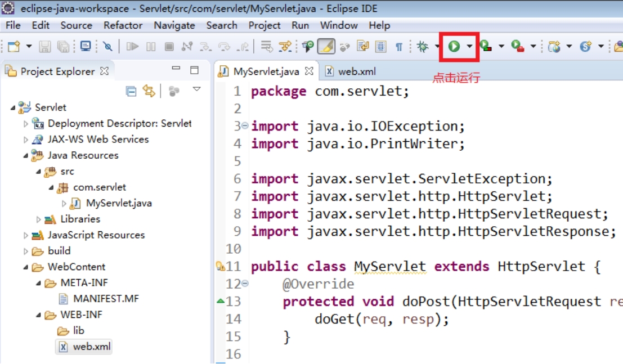Click the New Dynamic Web Project icon

(554, 47)
